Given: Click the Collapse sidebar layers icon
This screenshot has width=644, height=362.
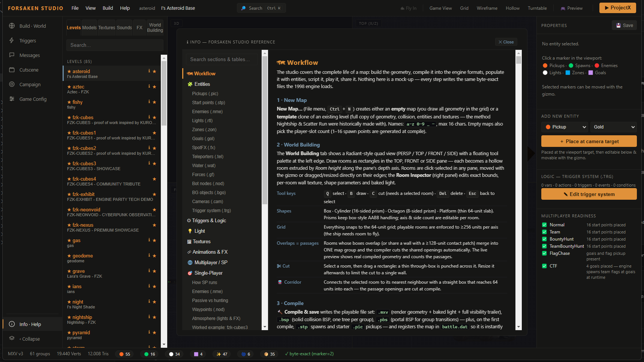Looking at the screenshot, I should pos(12,338).
